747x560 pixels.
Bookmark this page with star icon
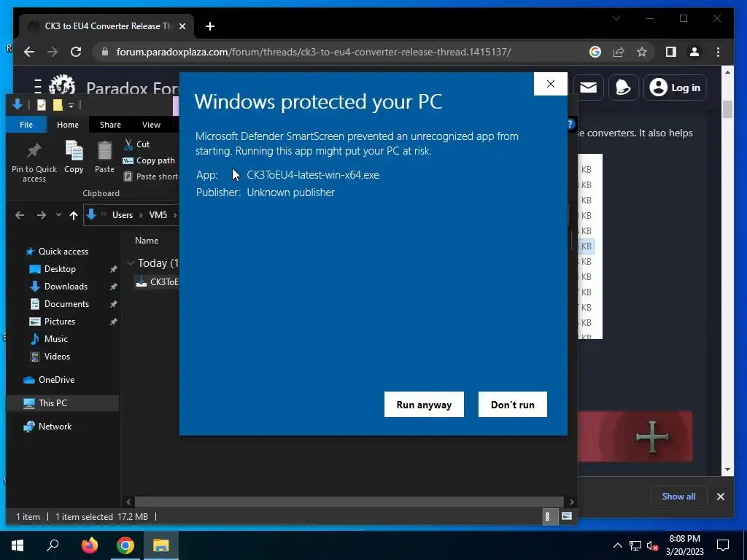642,52
